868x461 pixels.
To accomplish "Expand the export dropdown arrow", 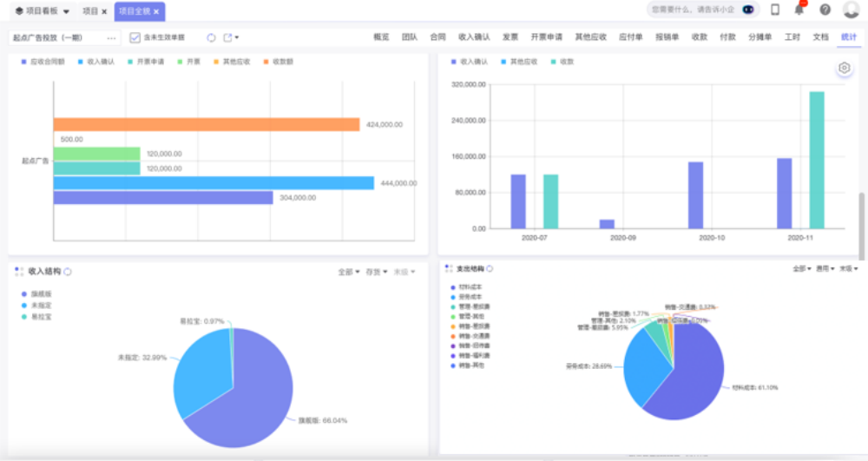I will pyautogui.click(x=237, y=37).
